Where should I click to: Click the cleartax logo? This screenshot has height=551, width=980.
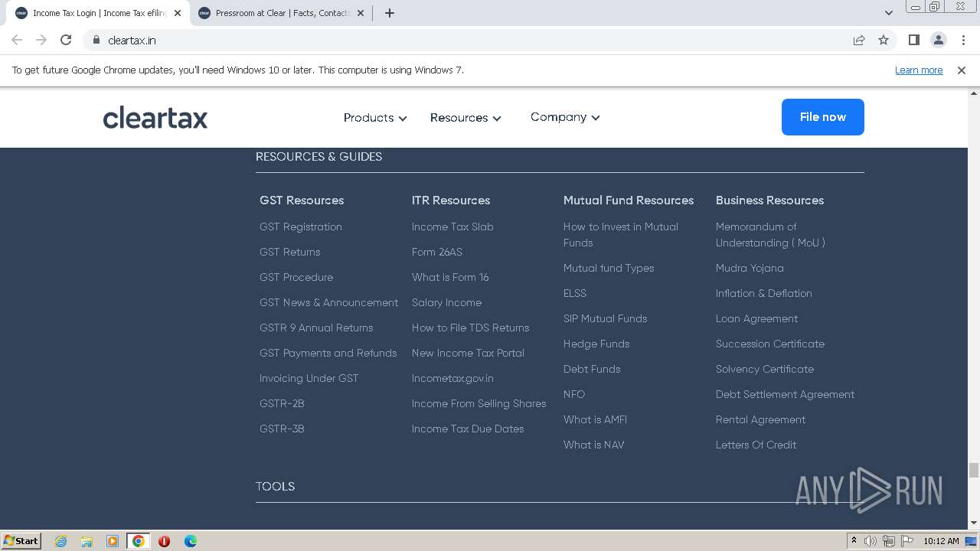click(155, 117)
